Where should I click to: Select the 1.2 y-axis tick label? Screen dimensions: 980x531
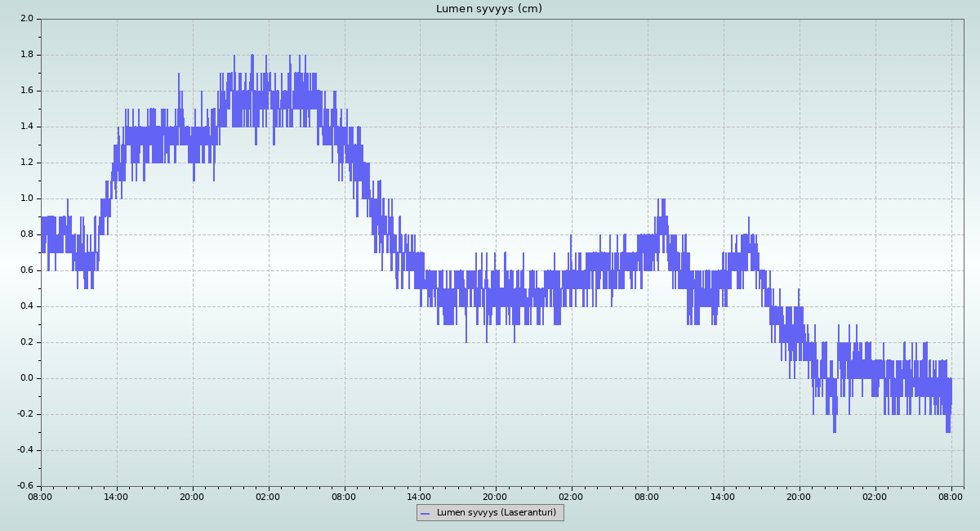click(x=26, y=163)
